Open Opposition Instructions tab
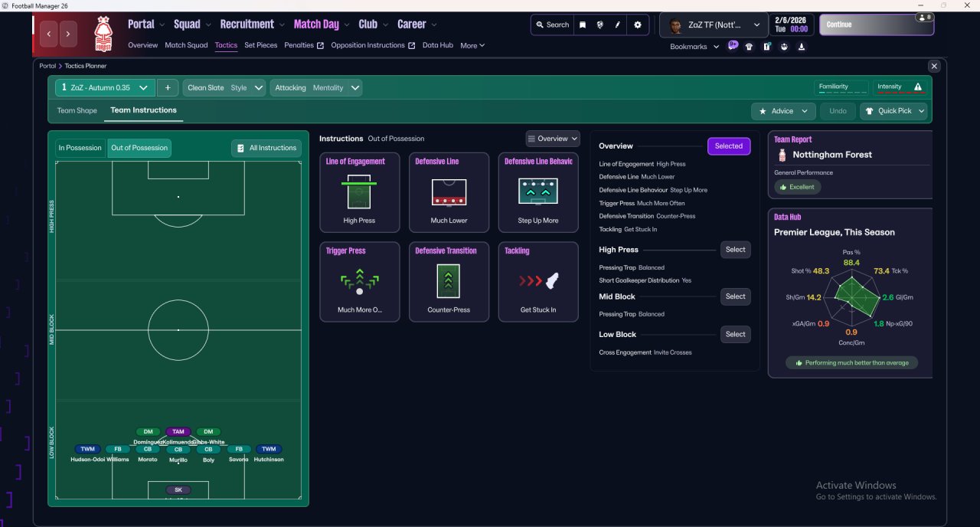 pos(373,45)
